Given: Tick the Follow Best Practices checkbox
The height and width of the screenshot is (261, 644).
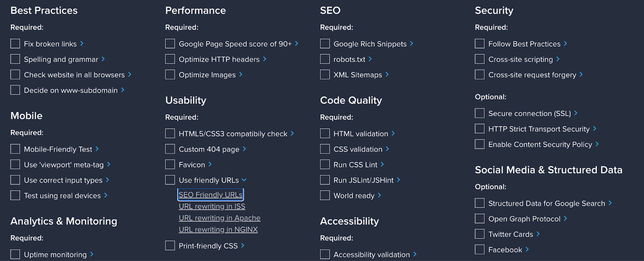Looking at the screenshot, I should 480,43.
